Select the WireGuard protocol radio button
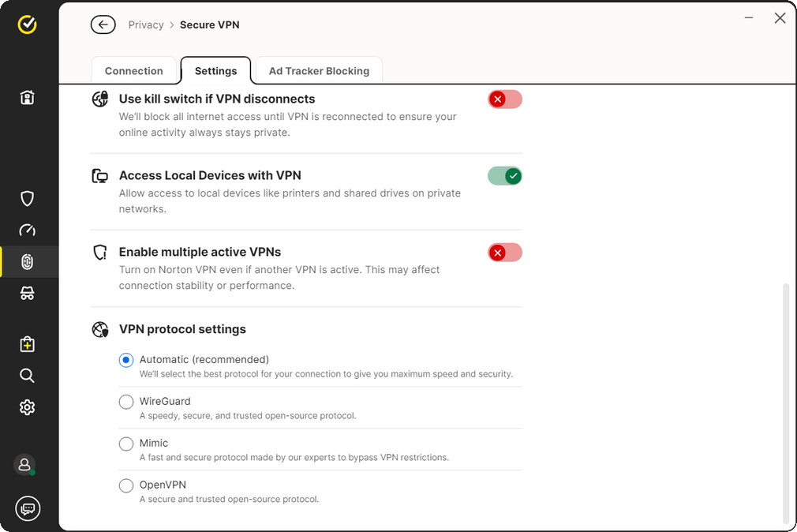This screenshot has height=532, width=797. 126,402
